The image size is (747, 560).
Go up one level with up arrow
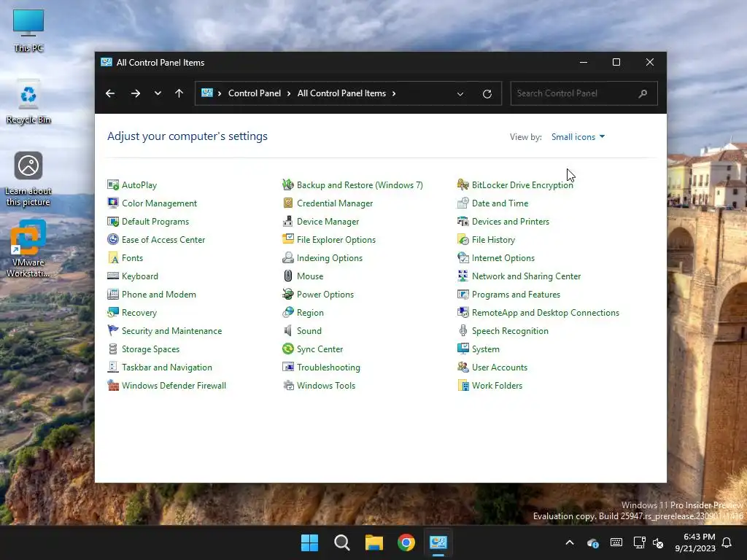coord(179,93)
